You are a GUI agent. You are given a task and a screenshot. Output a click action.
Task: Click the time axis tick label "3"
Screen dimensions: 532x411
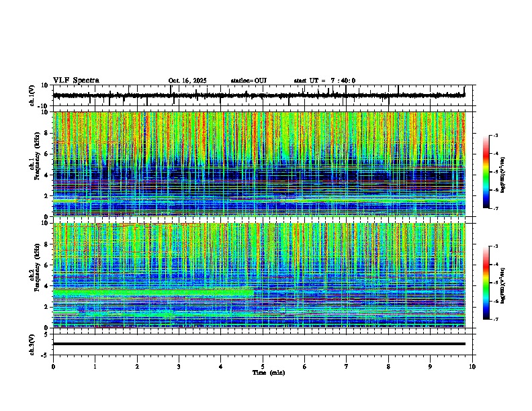[179, 367]
